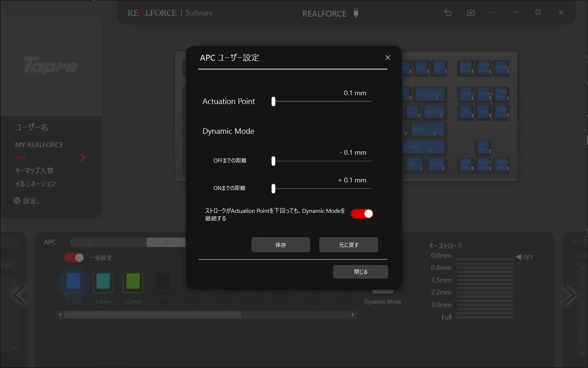This screenshot has height=368, width=588.
Task: Click the Right Arrow key on keyboard
Action: click(502, 165)
